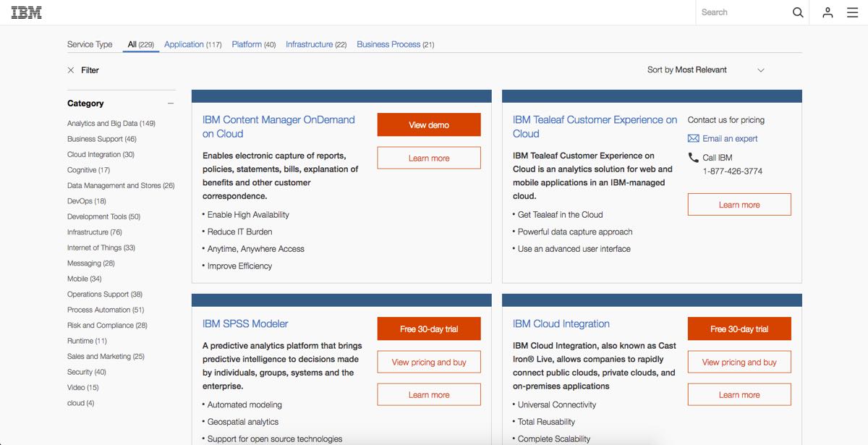Click into the Search field

coord(744,12)
